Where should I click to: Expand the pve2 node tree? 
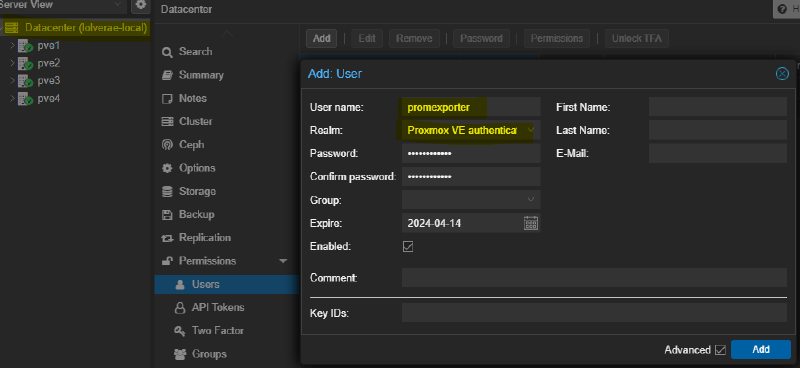[x=12, y=63]
